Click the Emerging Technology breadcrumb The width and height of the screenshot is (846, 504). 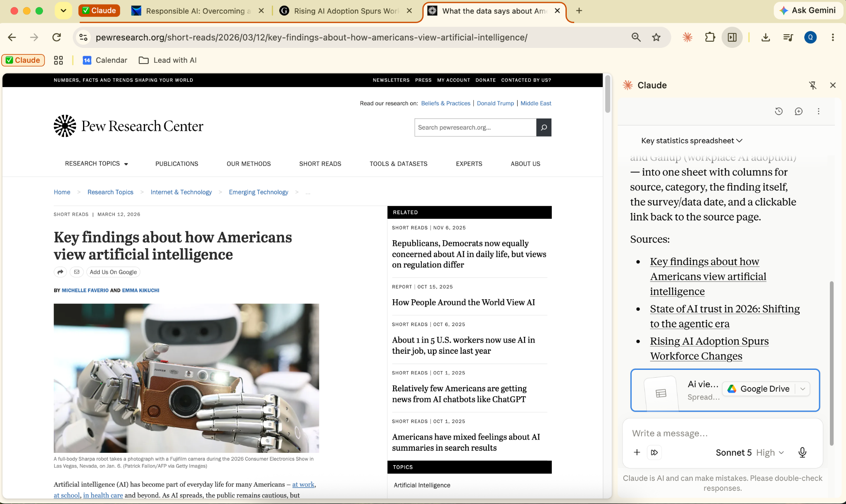[x=259, y=192]
